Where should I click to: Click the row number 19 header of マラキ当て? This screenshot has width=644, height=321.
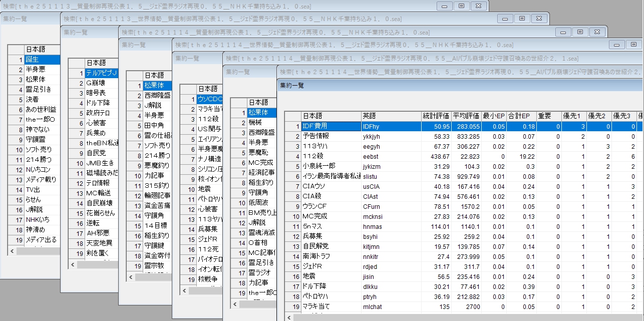pyautogui.click(x=293, y=306)
